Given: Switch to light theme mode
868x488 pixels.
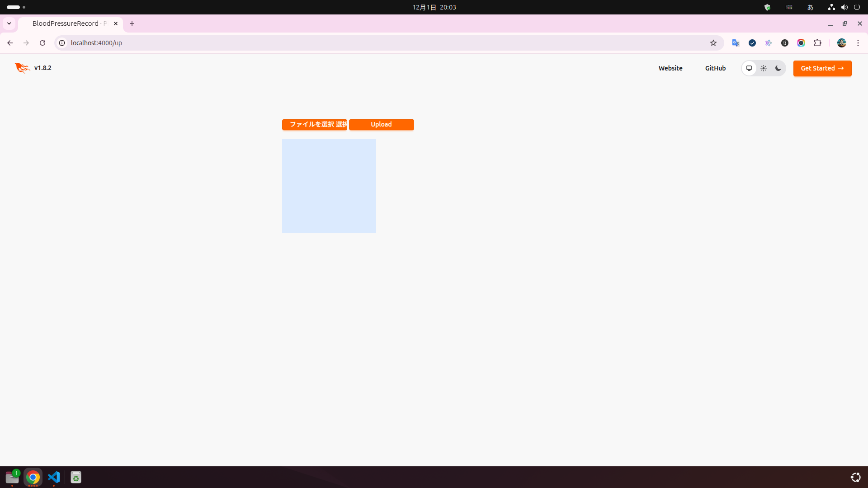Looking at the screenshot, I should (764, 68).
